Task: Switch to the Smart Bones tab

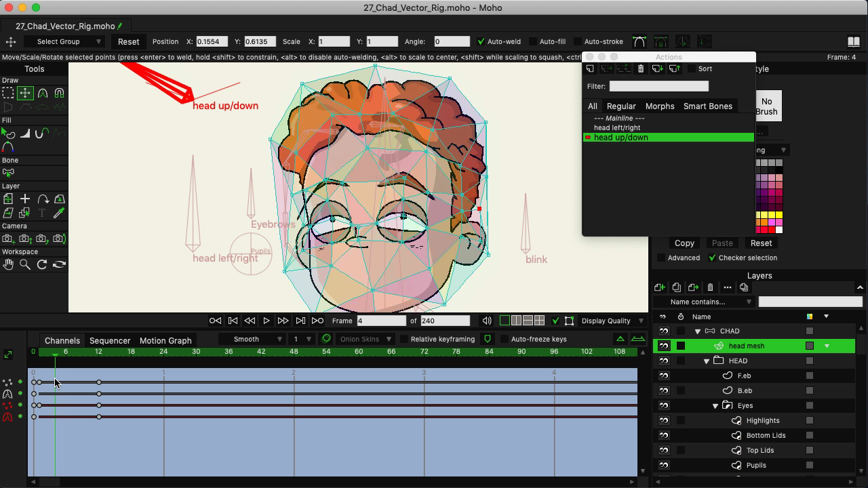Action: 708,106
